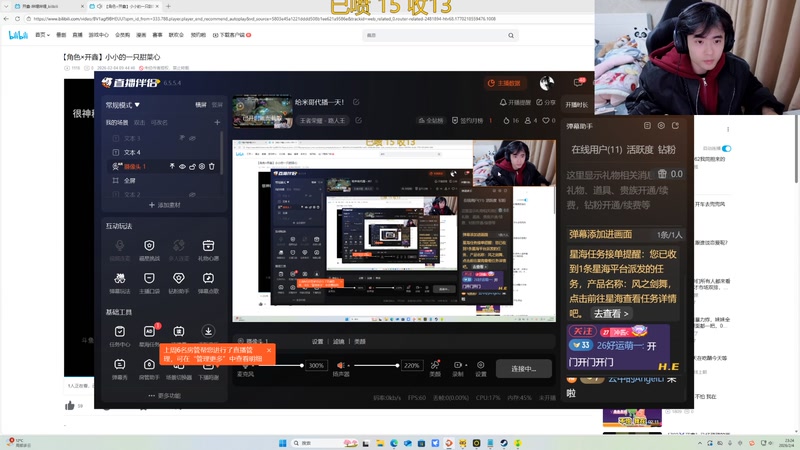The height and width of the screenshot is (450, 800).
Task: Click 去查看 in the 星海 task reminder
Action: point(611,313)
